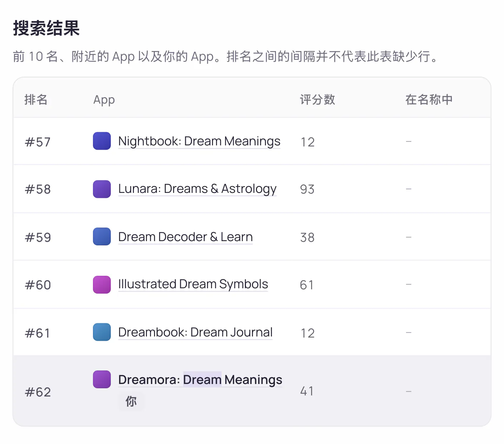Select rank #58 cell
The image size is (504, 444).
point(38,189)
